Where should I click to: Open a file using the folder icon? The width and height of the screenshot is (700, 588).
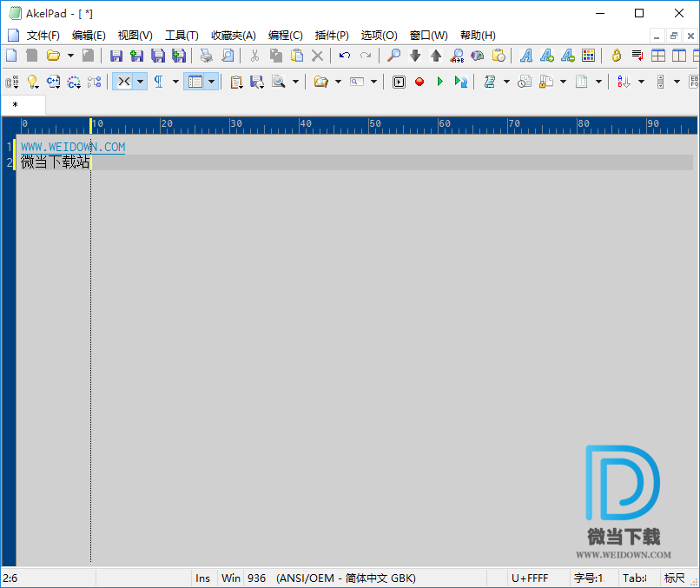click(x=53, y=56)
